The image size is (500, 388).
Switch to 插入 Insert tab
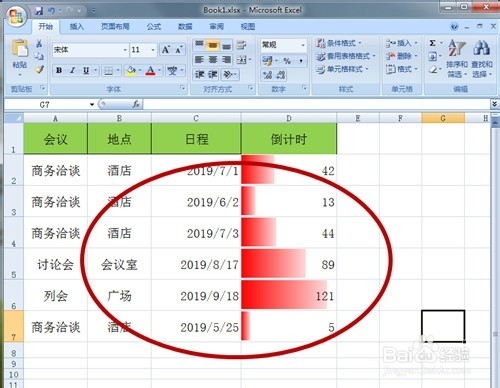76,27
